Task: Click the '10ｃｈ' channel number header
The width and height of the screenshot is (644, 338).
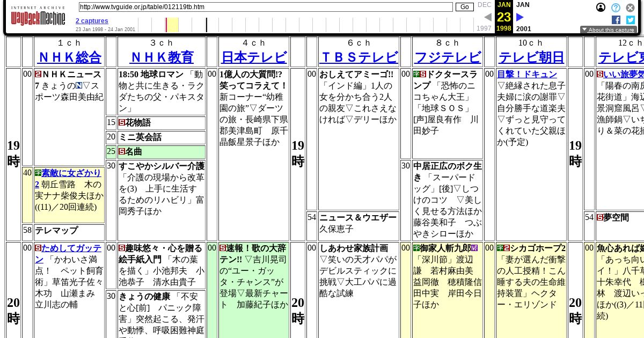Action: click(x=531, y=43)
